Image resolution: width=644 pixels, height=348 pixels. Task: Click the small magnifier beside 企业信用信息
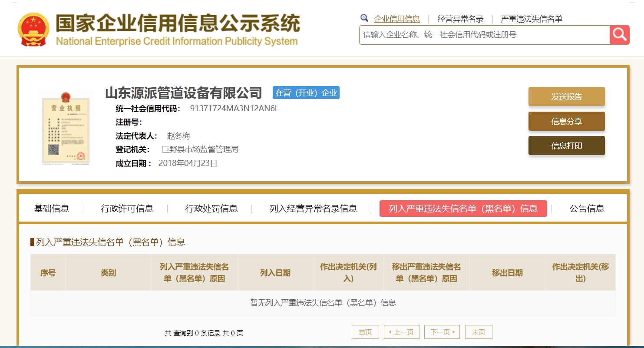point(364,18)
